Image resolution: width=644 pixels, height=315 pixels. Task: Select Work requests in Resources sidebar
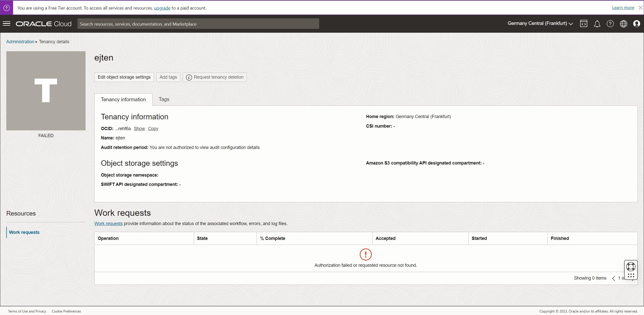click(x=24, y=232)
